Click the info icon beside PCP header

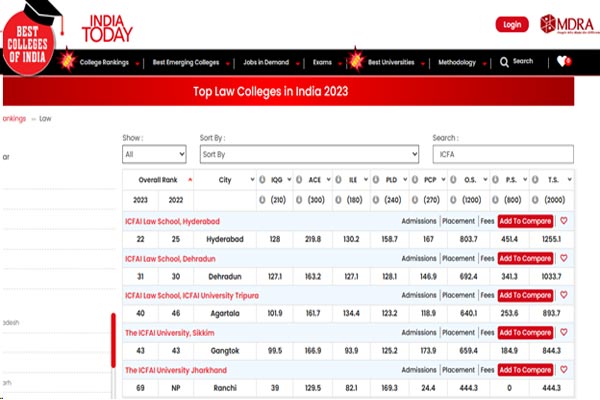tap(415, 180)
